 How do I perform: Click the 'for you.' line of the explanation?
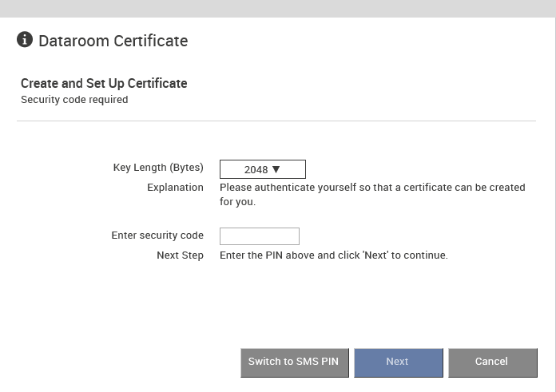[237, 202]
